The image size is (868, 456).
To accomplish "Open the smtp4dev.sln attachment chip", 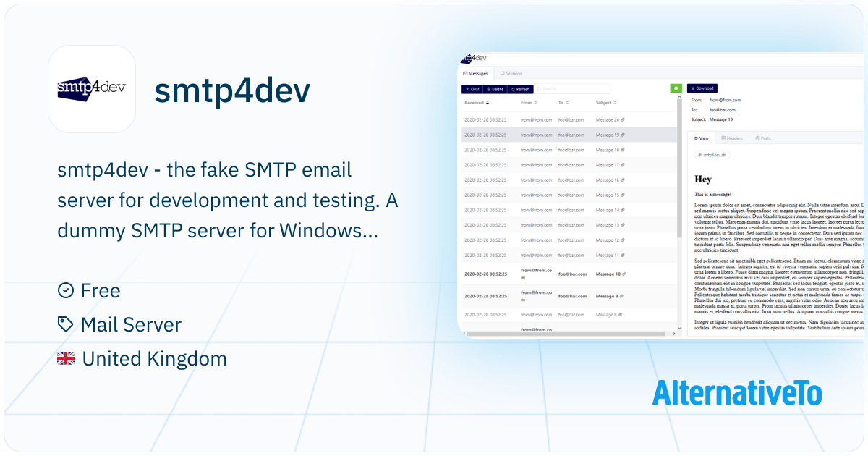I will [x=712, y=155].
